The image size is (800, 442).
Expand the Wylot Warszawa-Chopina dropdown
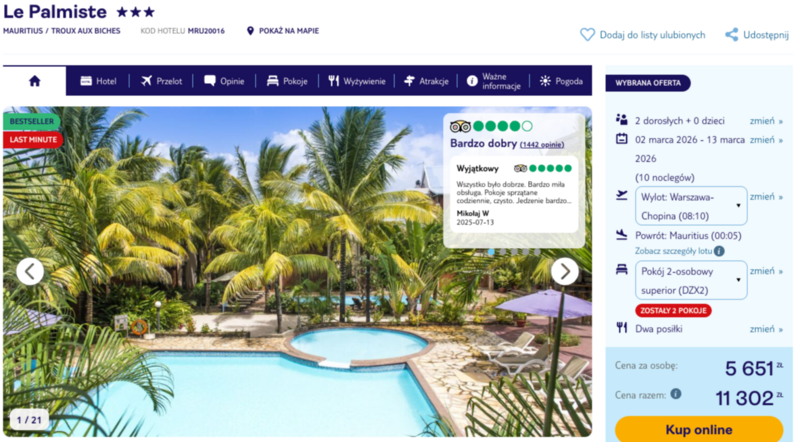tap(691, 206)
